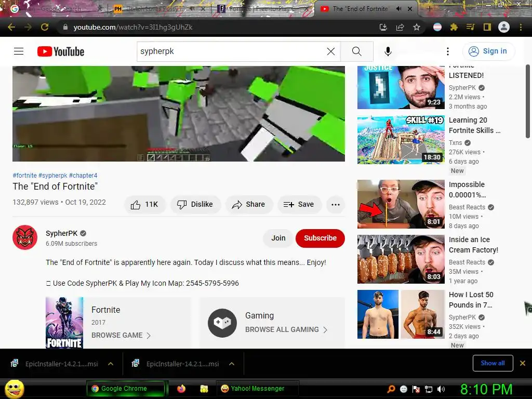Toggle the browser side panel icon
Viewport: 532px width, 399px height.
coord(487,27)
